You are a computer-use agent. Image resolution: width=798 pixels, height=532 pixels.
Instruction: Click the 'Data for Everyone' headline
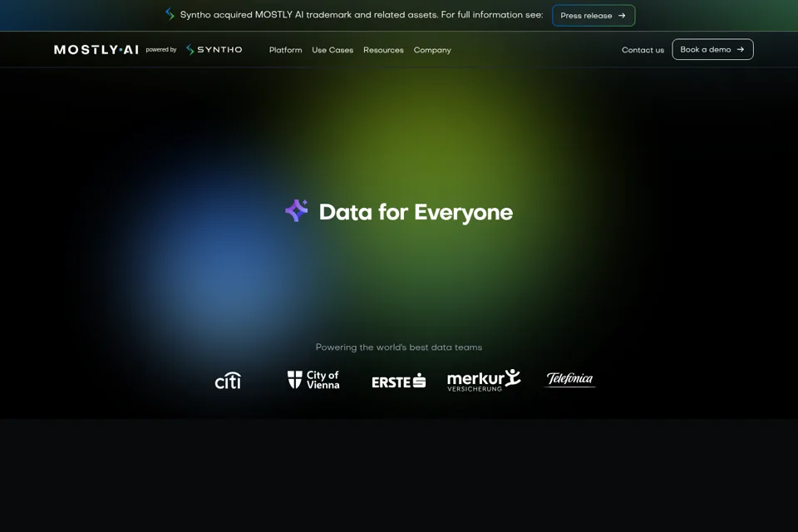[x=416, y=212]
